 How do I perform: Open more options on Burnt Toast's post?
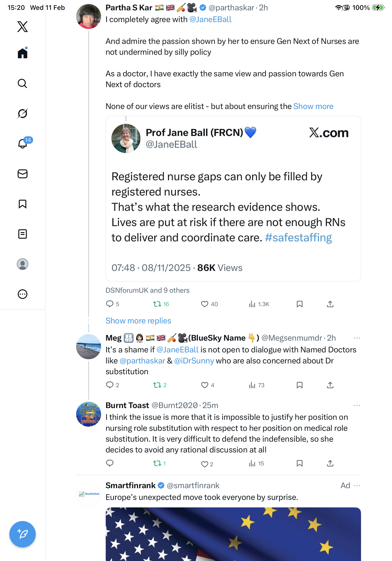pyautogui.click(x=357, y=406)
